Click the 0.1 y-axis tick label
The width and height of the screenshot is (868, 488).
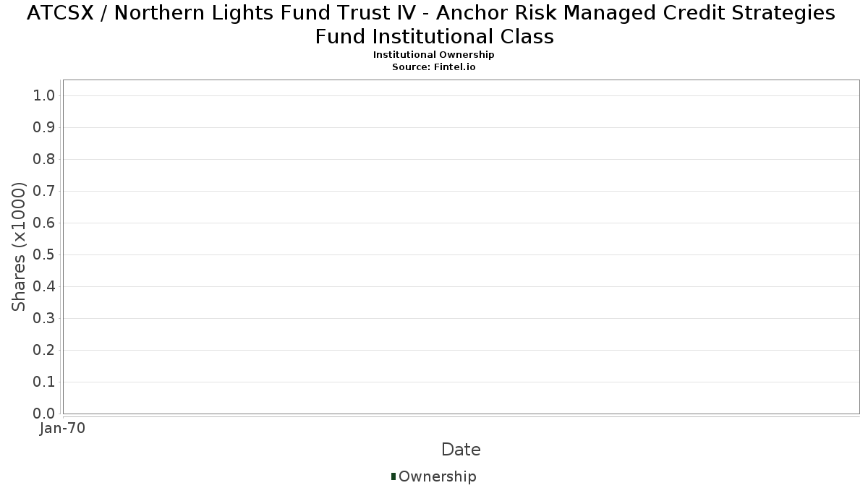click(45, 382)
